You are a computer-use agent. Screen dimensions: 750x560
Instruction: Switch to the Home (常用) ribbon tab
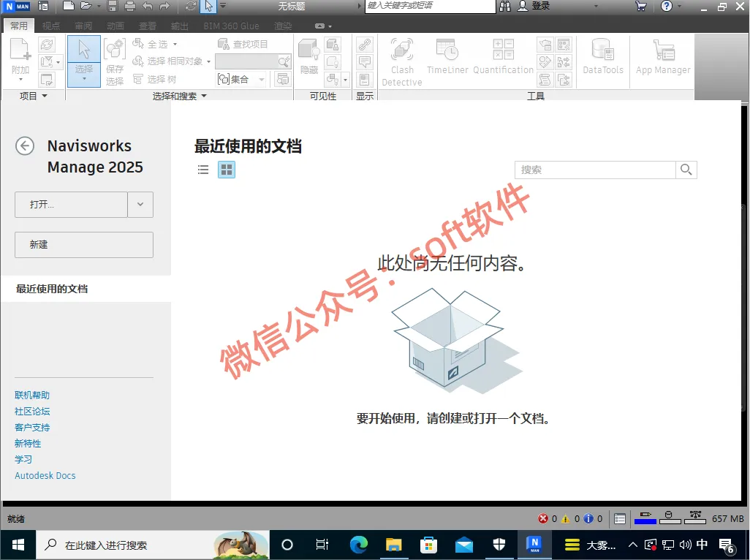(x=19, y=26)
